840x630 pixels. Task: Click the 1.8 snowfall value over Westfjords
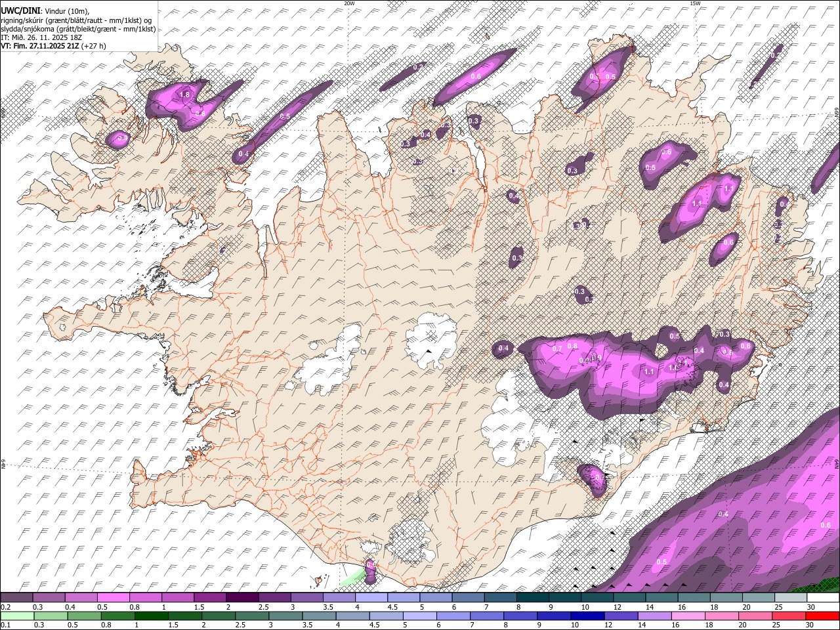click(184, 95)
